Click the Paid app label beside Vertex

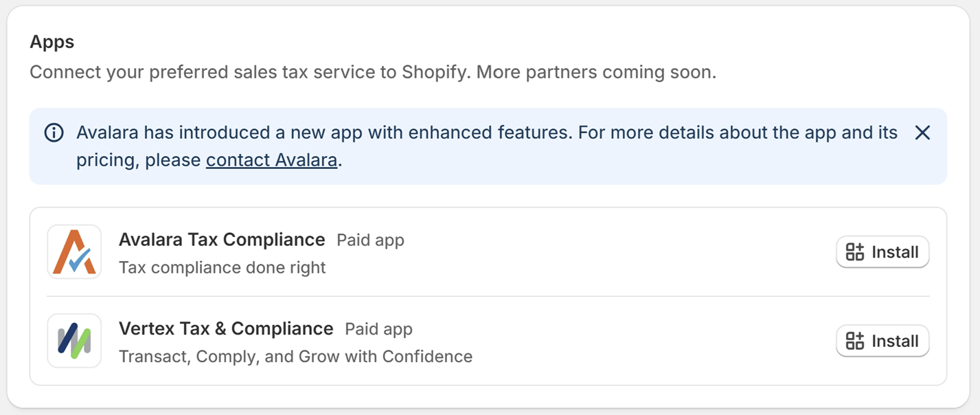[x=378, y=329]
